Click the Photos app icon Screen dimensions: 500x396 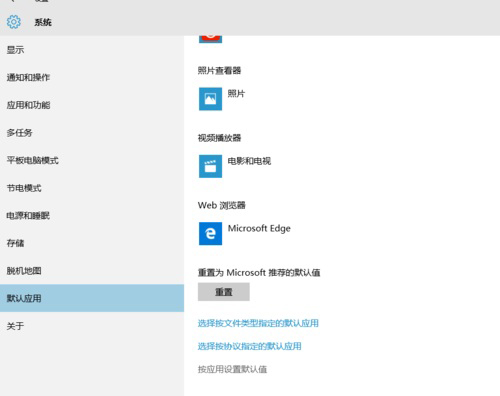(210, 99)
